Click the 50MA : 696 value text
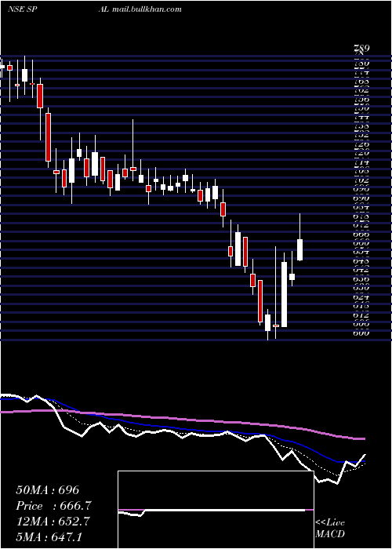Viewport: 392px width, 549px height. point(48,490)
